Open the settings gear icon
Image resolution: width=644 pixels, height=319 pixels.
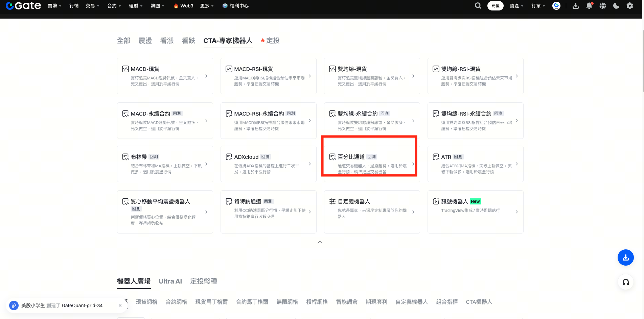[629, 6]
